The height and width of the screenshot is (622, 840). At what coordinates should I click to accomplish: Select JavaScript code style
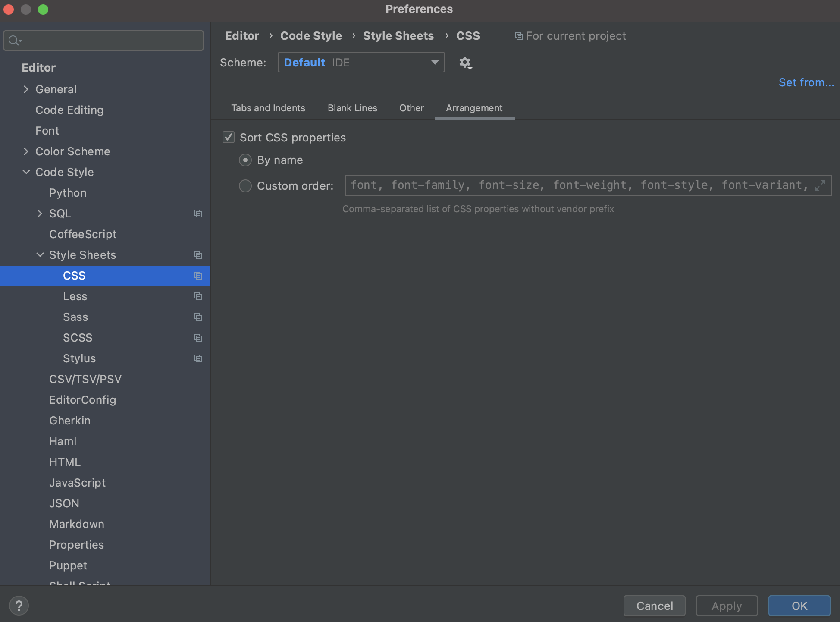pos(77,483)
